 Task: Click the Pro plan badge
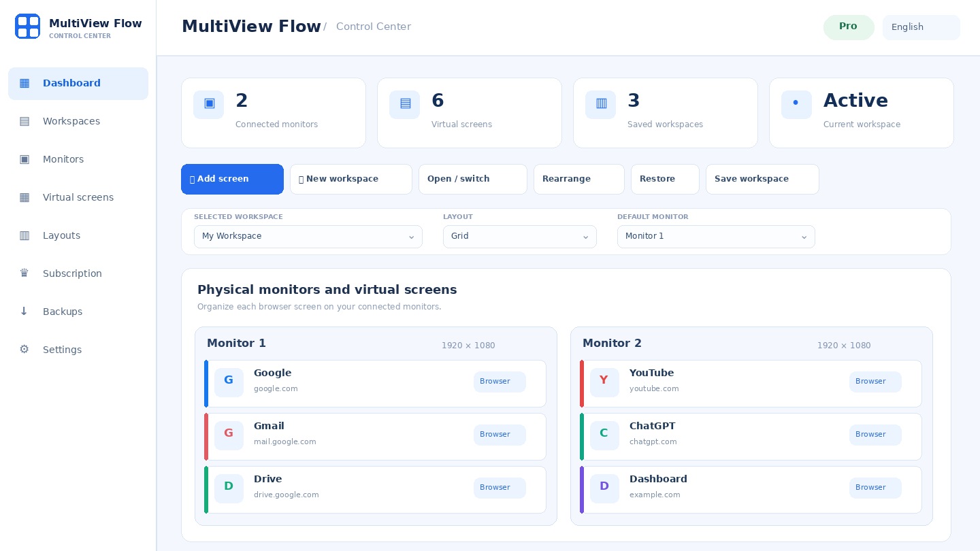pos(849,27)
